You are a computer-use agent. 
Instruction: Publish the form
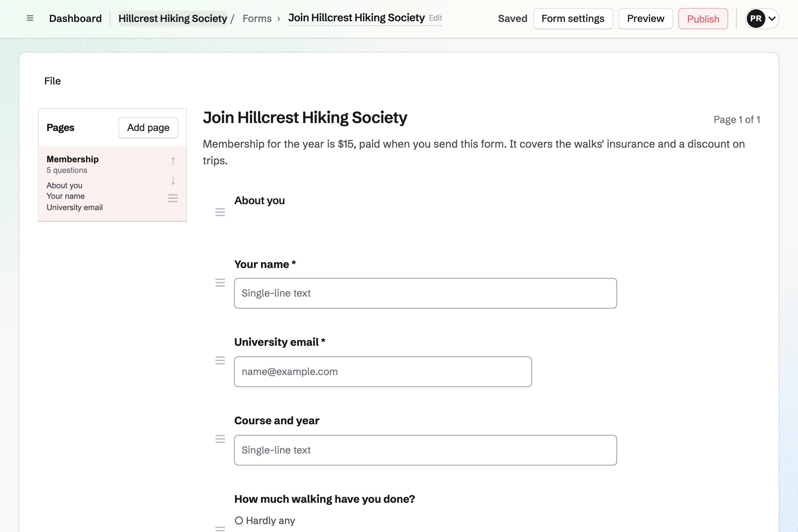(x=703, y=19)
